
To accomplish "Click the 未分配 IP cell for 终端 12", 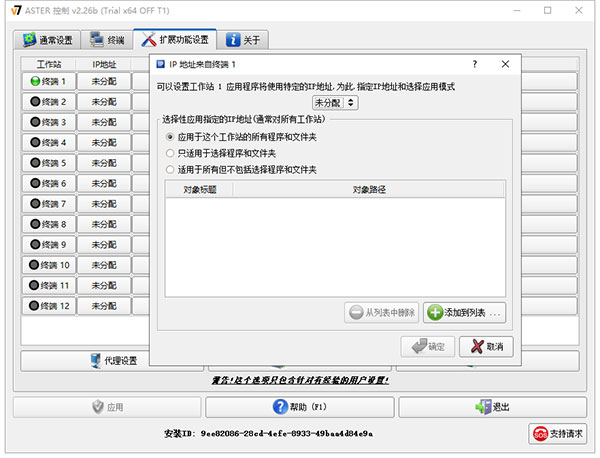I will [104, 306].
